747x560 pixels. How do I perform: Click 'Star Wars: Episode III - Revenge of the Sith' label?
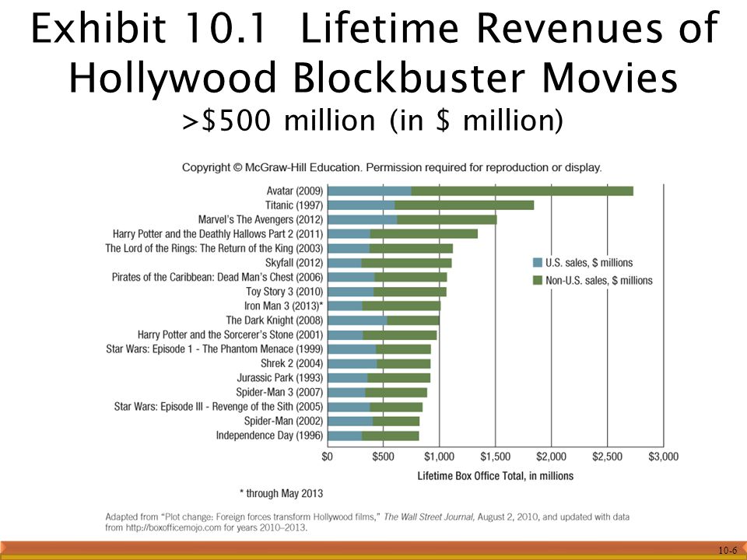click(218, 407)
